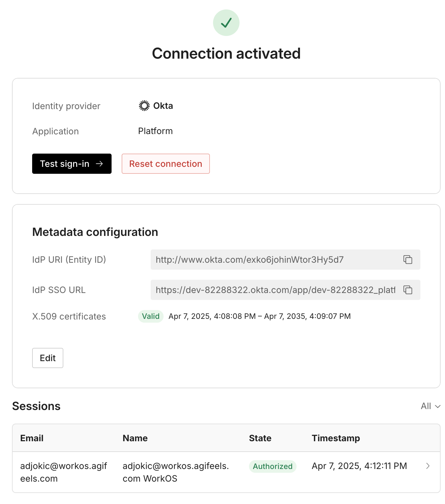Reset the Okta connection
Viewport: 445px width, 504px height.
(165, 164)
